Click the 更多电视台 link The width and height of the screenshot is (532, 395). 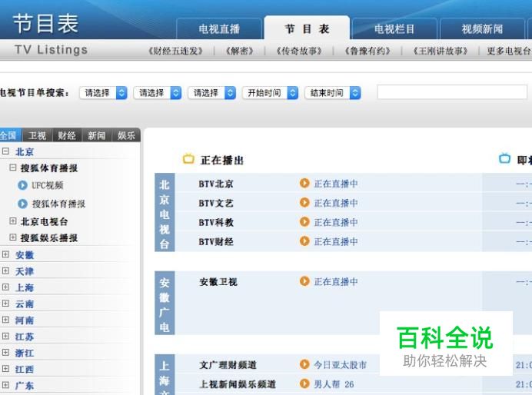[x=509, y=51]
